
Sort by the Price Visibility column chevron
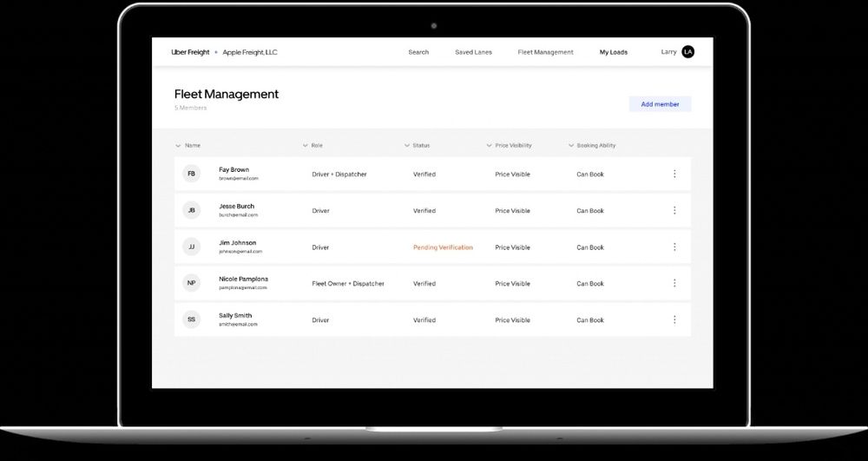pos(489,146)
